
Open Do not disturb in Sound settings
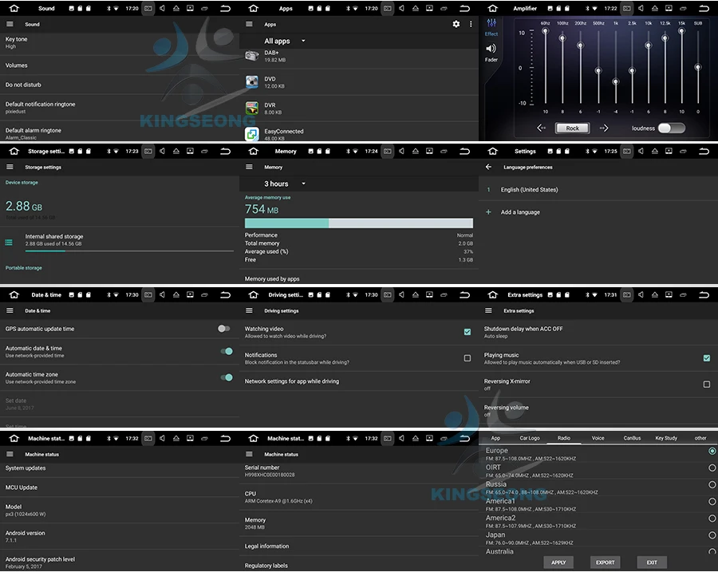[x=120, y=85]
